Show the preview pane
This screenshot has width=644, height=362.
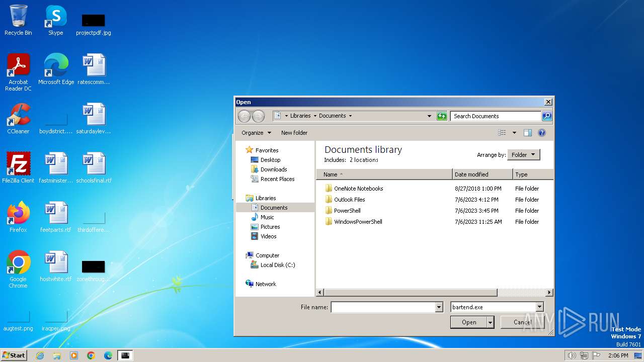click(x=527, y=133)
